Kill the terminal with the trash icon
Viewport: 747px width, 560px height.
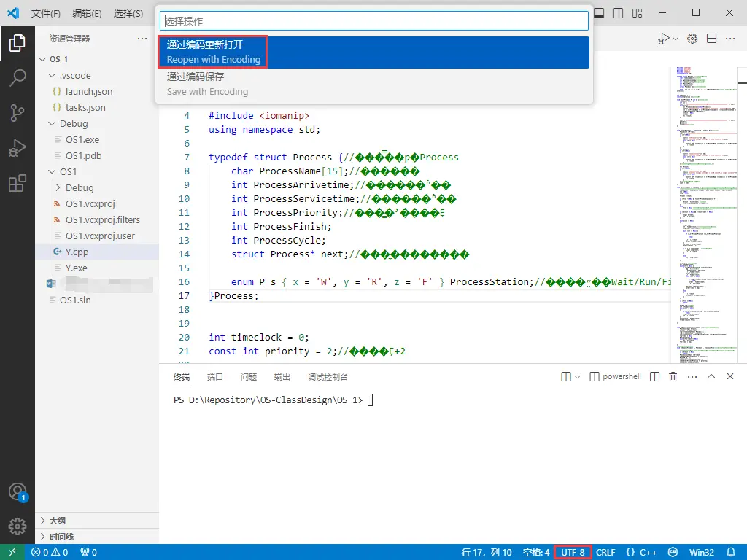pyautogui.click(x=673, y=377)
